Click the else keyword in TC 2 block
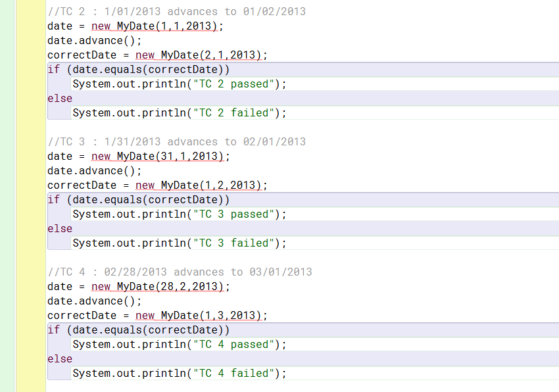The image size is (559, 392). point(58,98)
